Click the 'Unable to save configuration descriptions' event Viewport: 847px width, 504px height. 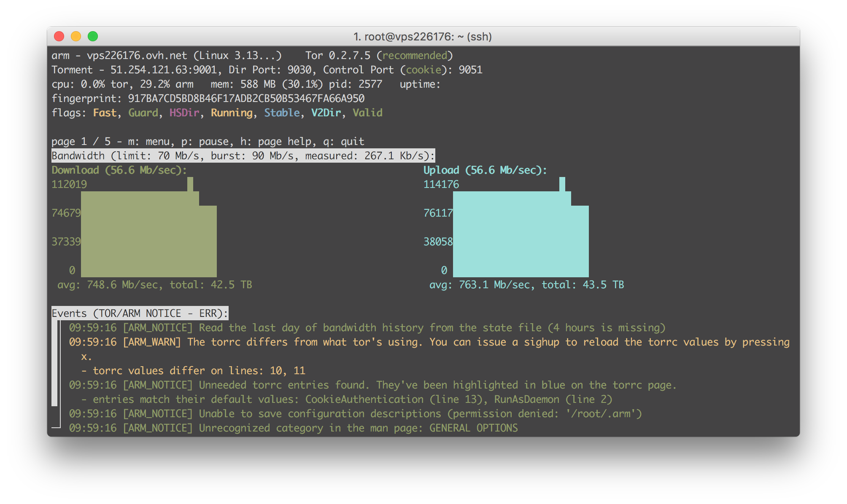click(x=355, y=414)
